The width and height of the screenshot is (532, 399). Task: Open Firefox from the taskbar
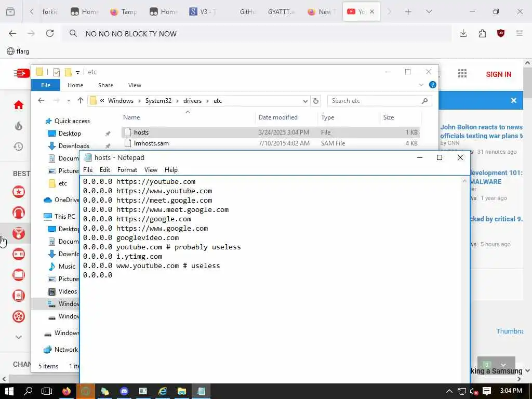click(66, 391)
